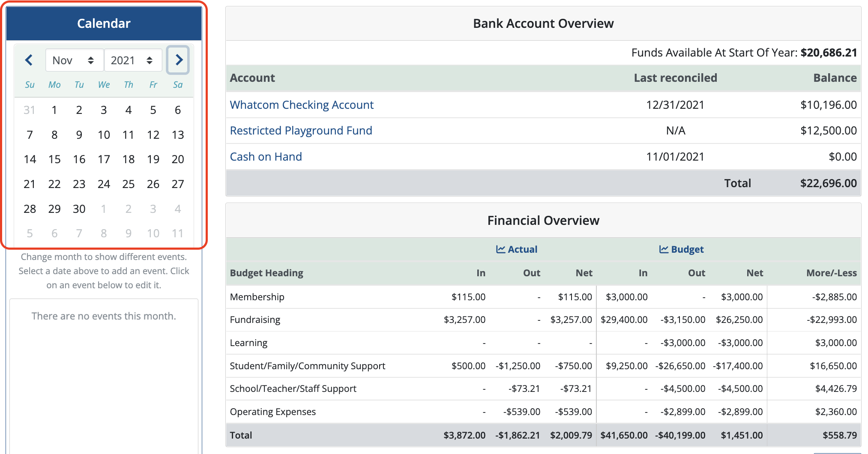The width and height of the screenshot is (868, 454).
Task: Go to previous month in calendar
Action: [29, 60]
